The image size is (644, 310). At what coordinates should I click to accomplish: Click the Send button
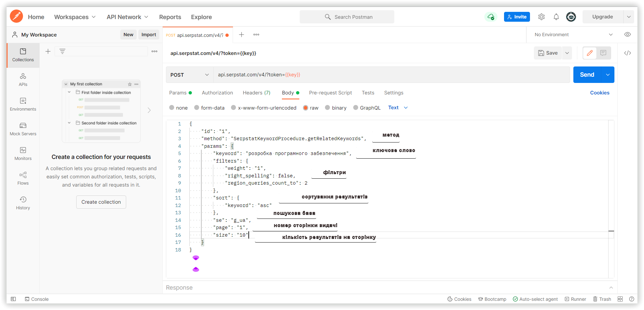[x=587, y=75]
